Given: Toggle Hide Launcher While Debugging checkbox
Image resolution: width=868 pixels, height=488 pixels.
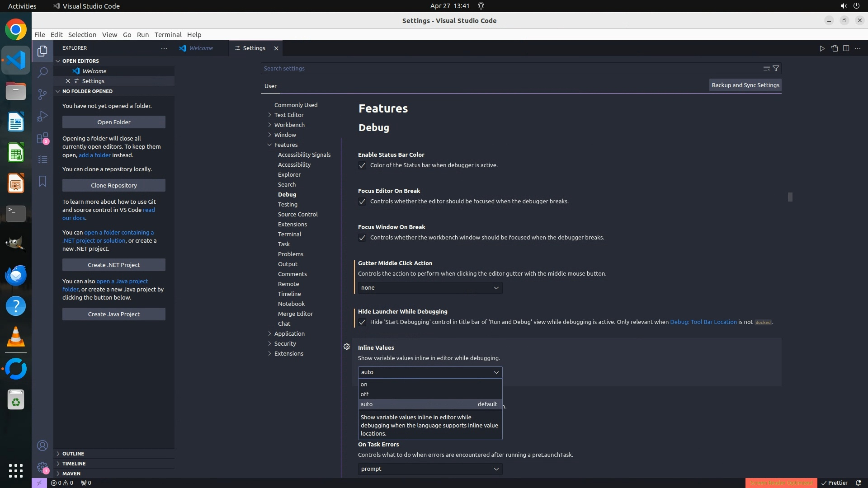Looking at the screenshot, I should (362, 322).
